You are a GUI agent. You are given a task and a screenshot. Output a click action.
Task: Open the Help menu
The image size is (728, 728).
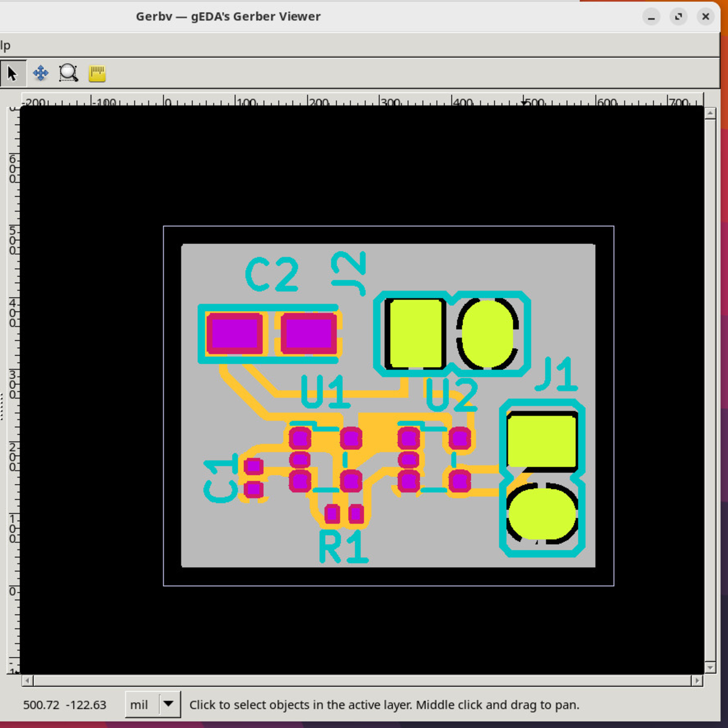coord(5,44)
